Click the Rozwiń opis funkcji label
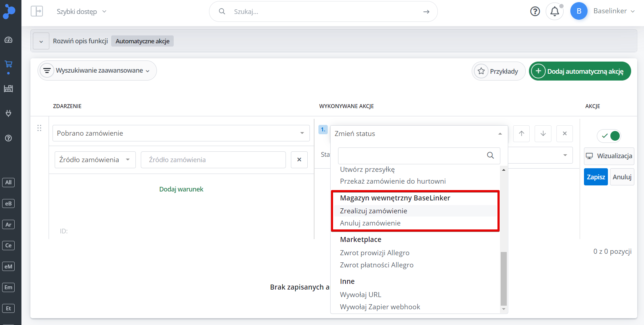The height and width of the screenshot is (325, 644). tap(80, 41)
